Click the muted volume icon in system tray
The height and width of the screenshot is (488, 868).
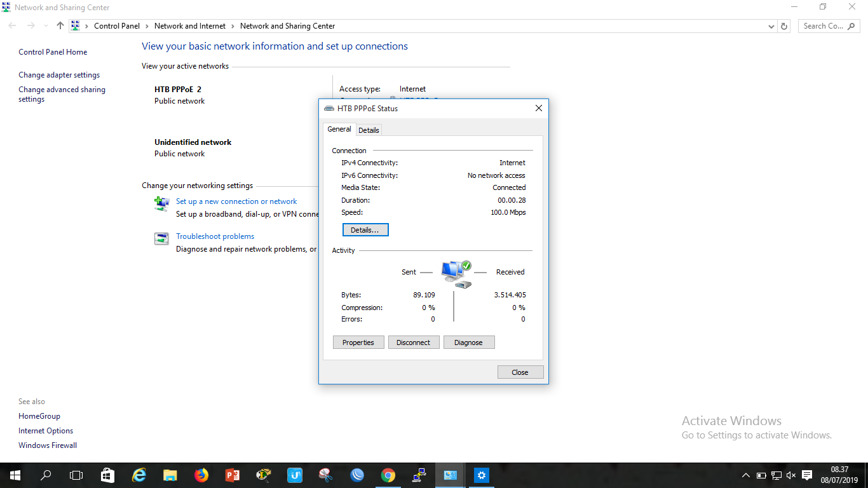[x=790, y=475]
